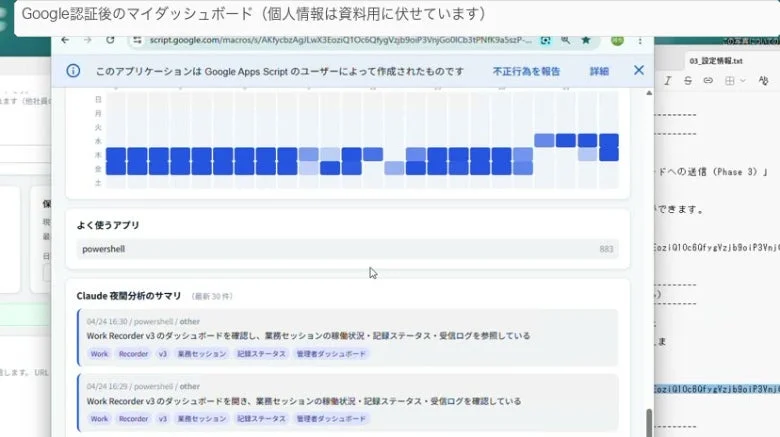Click the 火 weekday label on the heatmap

click(98, 127)
